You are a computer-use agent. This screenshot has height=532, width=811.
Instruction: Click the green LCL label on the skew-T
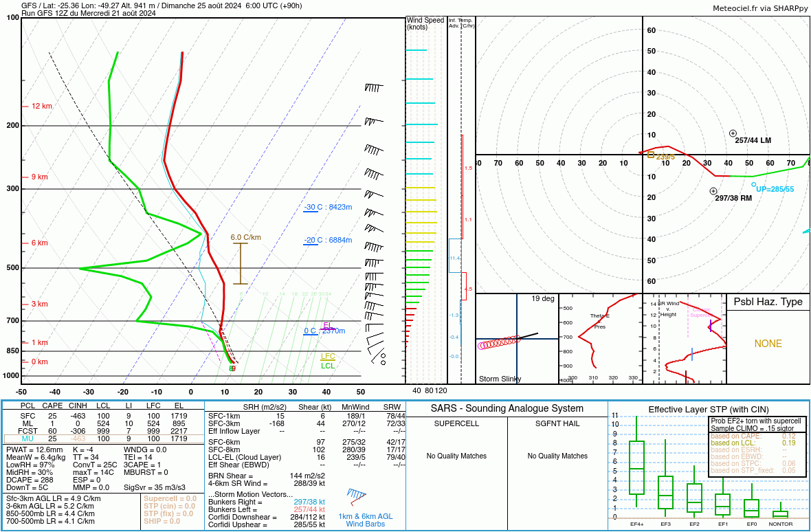[328, 366]
